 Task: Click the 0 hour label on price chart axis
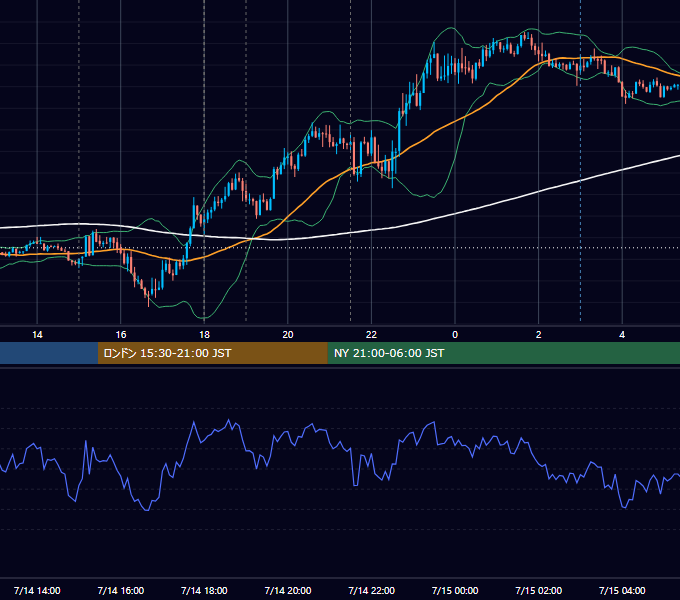[455, 335]
